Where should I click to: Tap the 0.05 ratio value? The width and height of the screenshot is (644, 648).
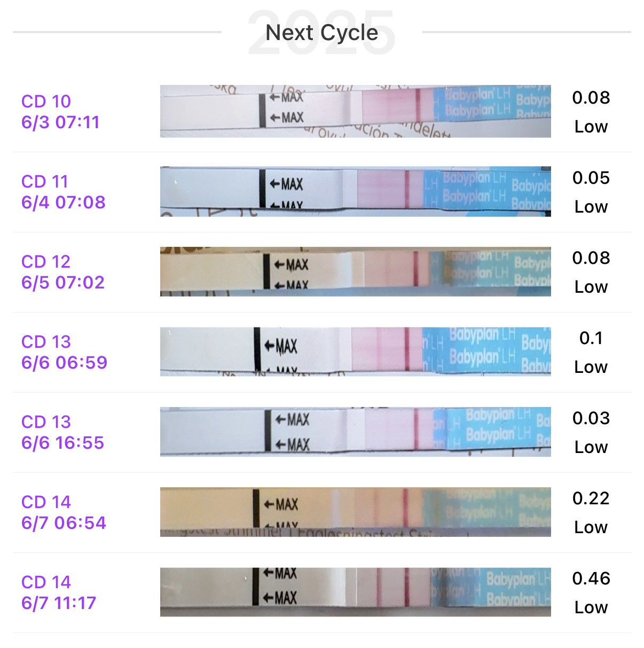pos(591,178)
